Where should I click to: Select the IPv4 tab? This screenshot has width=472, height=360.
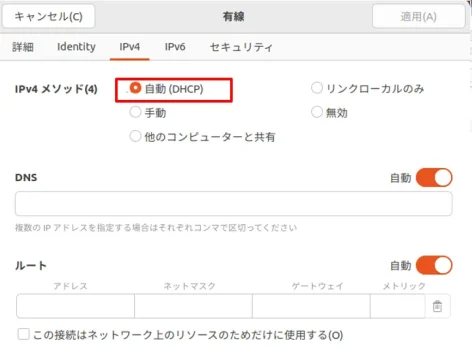[129, 47]
